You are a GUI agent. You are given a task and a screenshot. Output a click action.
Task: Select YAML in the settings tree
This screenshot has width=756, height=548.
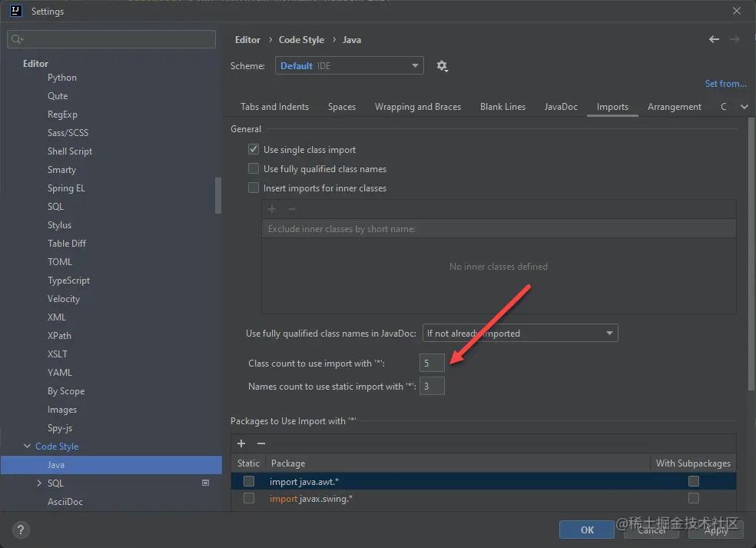point(60,373)
